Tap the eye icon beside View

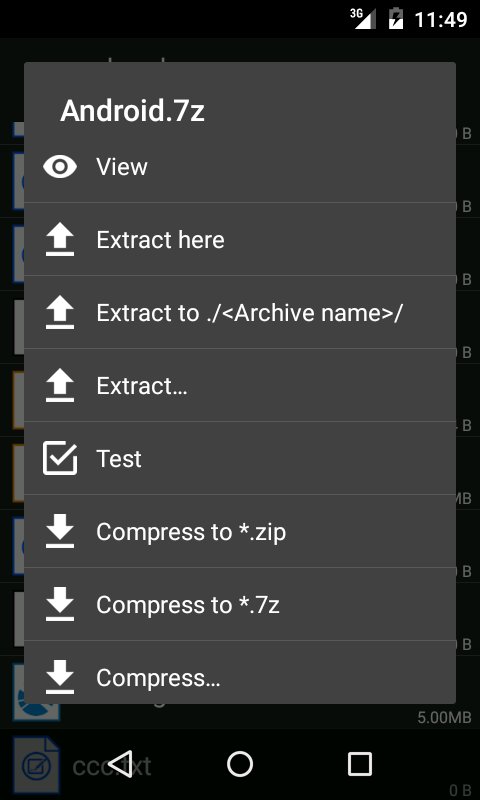(60, 167)
